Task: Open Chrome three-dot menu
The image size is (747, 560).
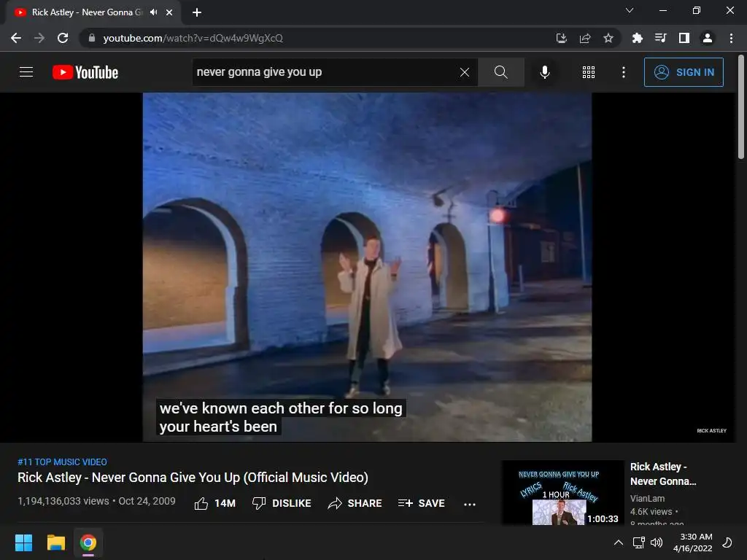Action: click(x=731, y=38)
